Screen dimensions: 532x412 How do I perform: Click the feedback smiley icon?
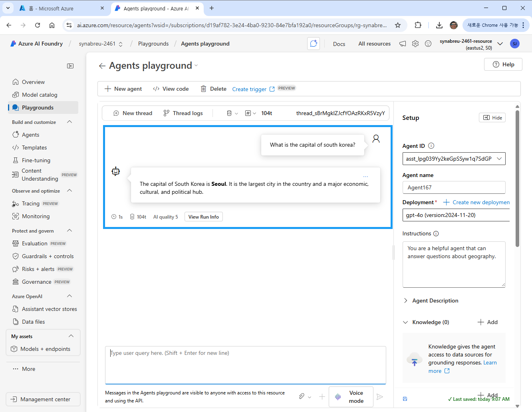[x=428, y=44]
